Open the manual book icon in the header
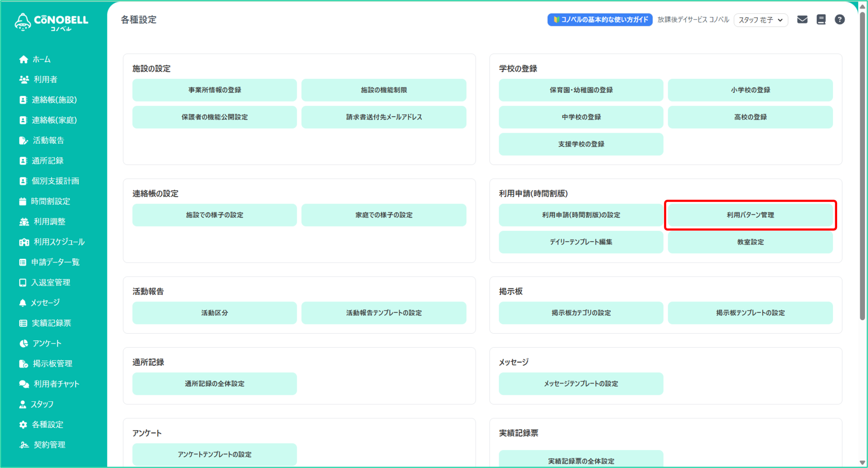 (821, 20)
